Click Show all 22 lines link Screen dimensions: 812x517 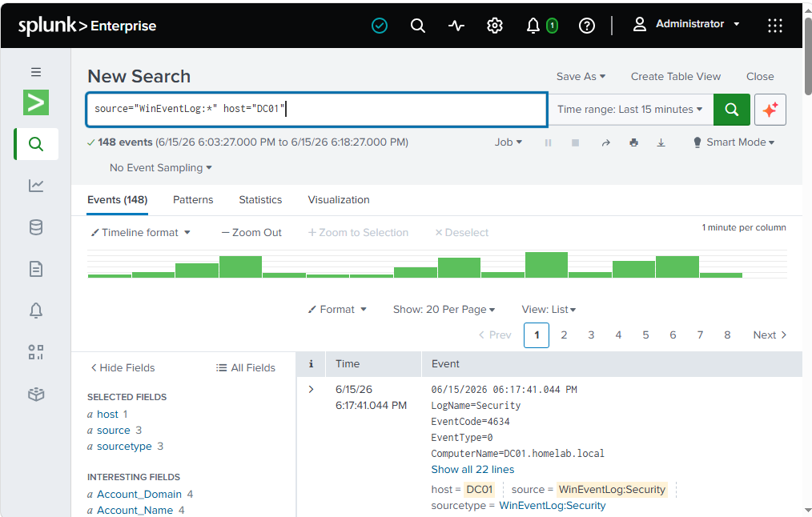[472, 470]
